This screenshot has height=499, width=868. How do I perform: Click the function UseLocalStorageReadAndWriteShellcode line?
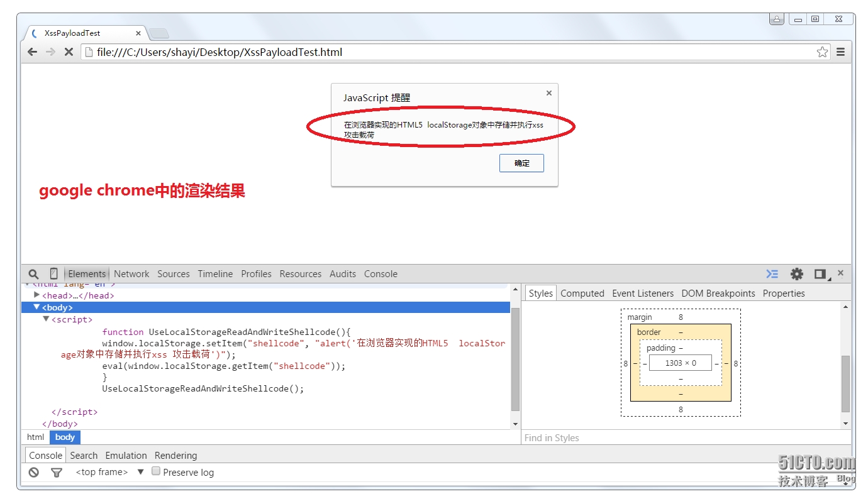click(226, 332)
